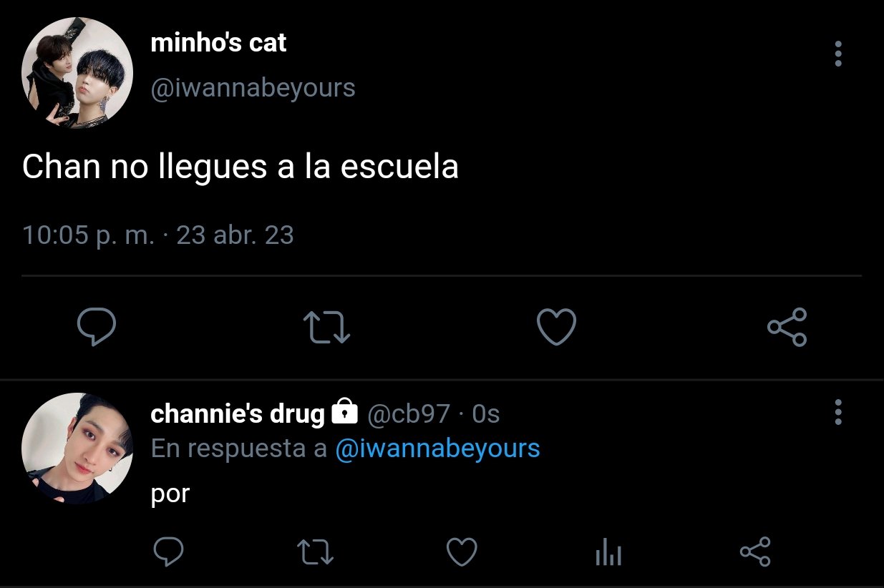The image size is (884, 588).
Task: Reply to channie's drug's comment
Action: click(x=169, y=552)
